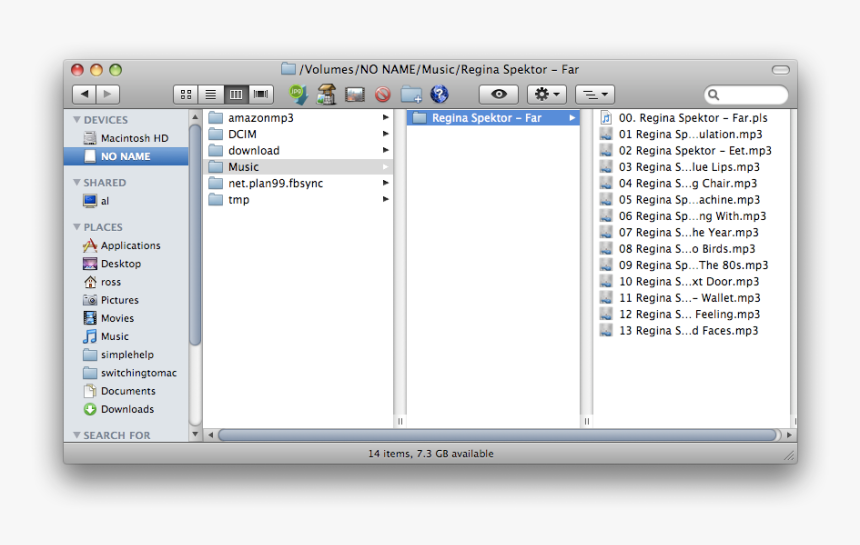Select shared computer al in the sidebar
Image resolution: width=860 pixels, height=545 pixels.
[x=126, y=201]
